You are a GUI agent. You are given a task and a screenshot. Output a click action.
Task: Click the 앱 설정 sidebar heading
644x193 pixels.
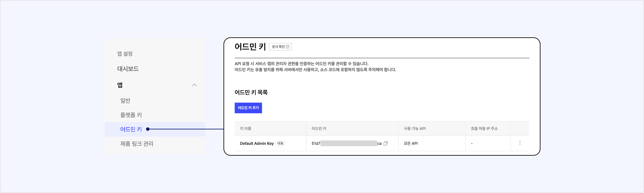click(x=125, y=54)
